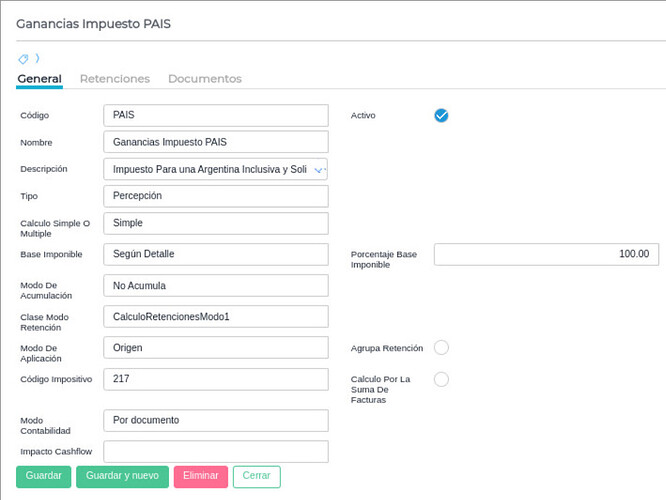
Task: Click the chevron arrow beside the tag icon
Action: tap(37, 59)
